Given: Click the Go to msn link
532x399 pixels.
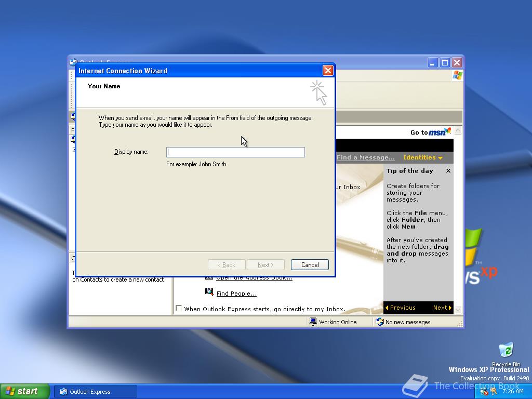Looking at the screenshot, I should (427, 132).
